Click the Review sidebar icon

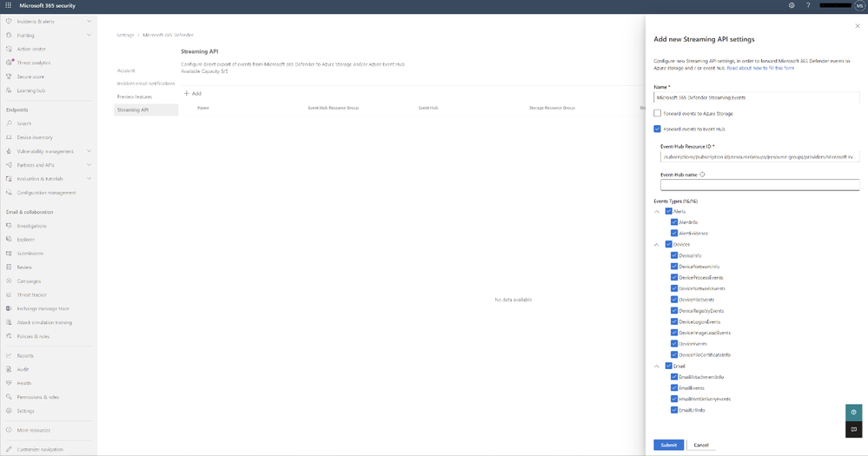tap(9, 268)
